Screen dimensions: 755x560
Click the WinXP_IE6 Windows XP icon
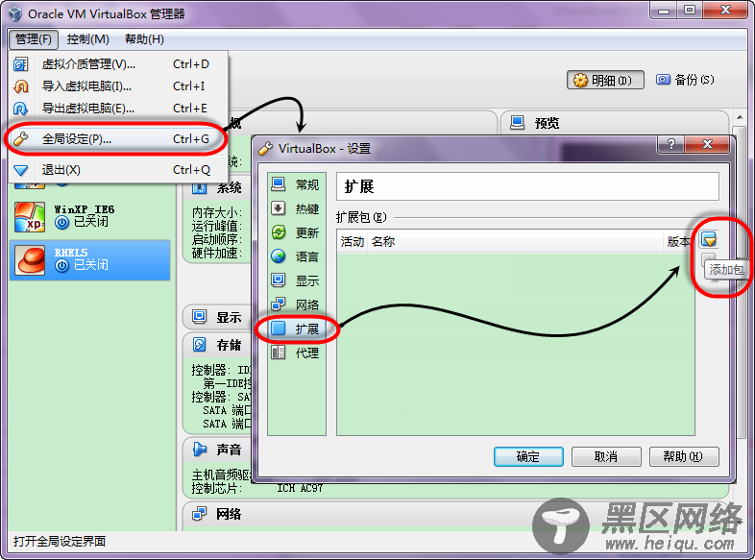click(x=30, y=217)
